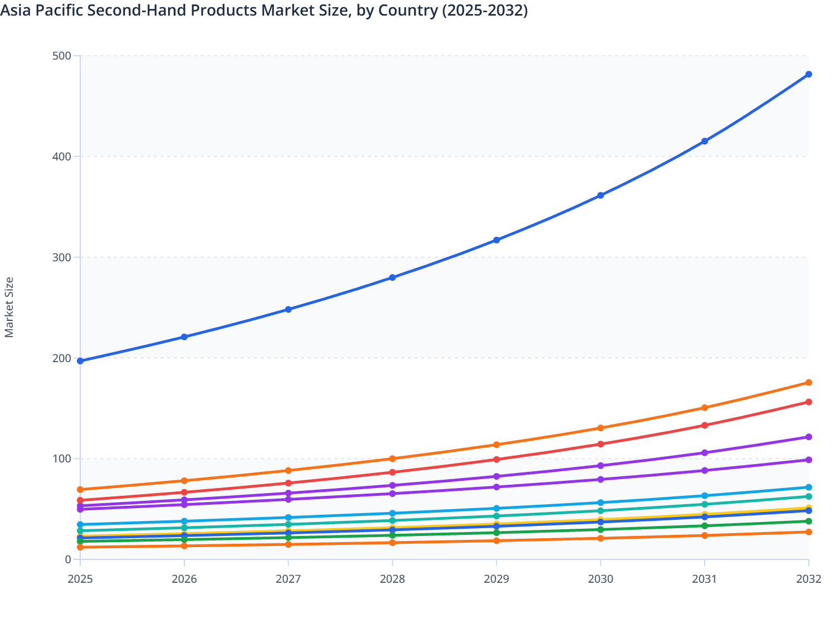Screen dimensions: 840x624
Task: Click the blue line's 2025 starting data point
Action: tap(80, 361)
